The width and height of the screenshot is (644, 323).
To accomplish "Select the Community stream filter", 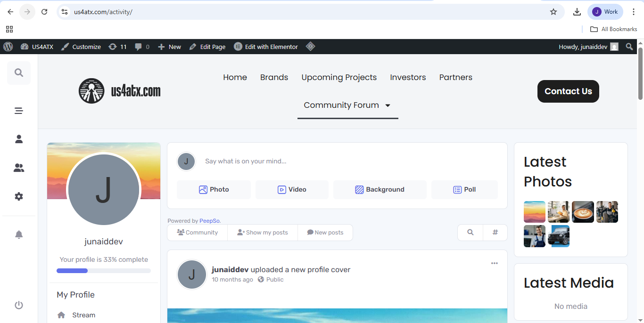I will (x=197, y=233).
